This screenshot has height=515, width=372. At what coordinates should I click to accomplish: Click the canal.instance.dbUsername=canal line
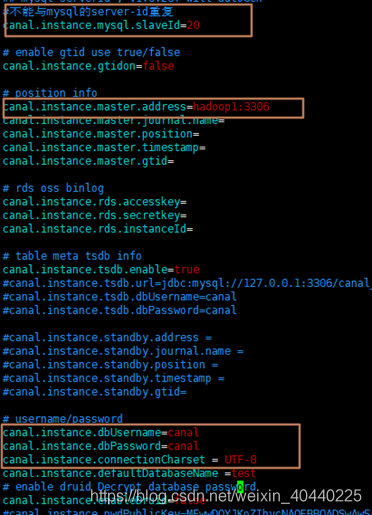coord(101,433)
